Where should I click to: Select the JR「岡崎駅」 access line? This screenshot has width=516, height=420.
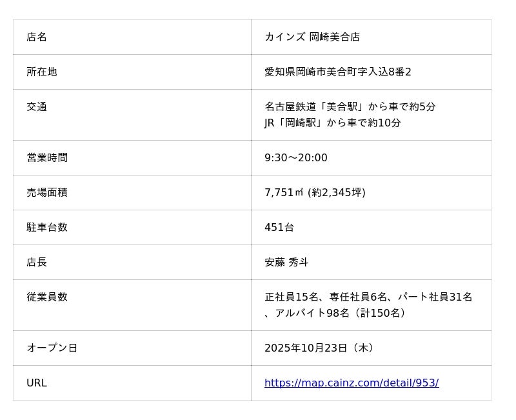332,123
